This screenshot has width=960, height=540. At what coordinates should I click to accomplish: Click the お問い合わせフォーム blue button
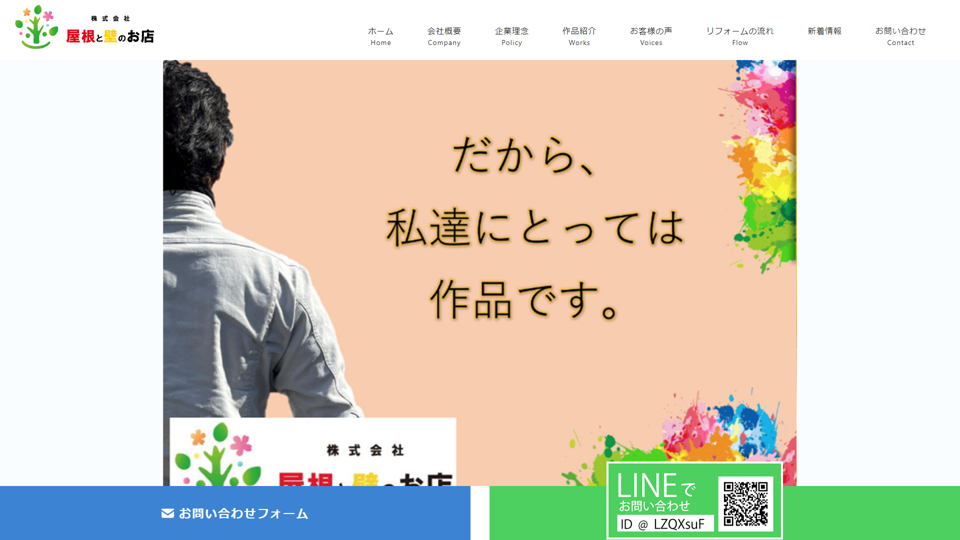(235, 513)
